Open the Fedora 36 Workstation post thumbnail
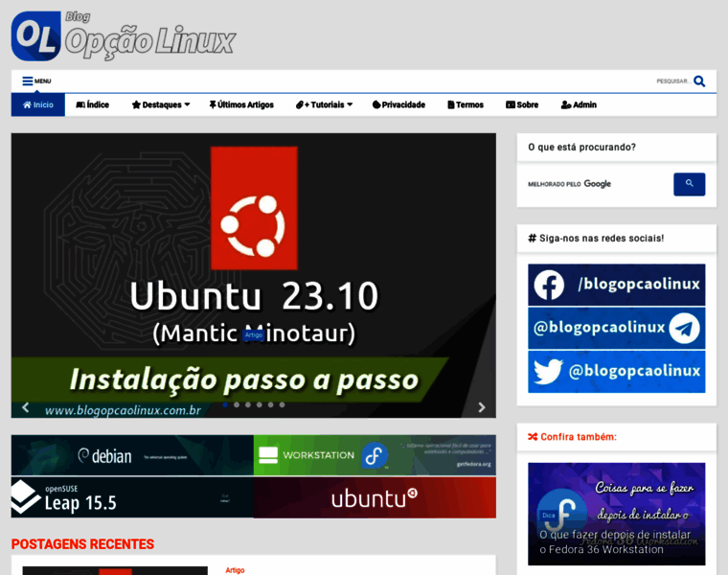The width and height of the screenshot is (728, 575). (x=617, y=514)
